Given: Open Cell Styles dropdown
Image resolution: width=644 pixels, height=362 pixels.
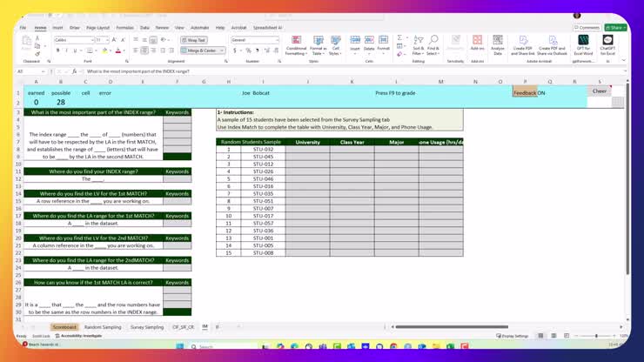Looking at the screenshot, I should point(336,45).
